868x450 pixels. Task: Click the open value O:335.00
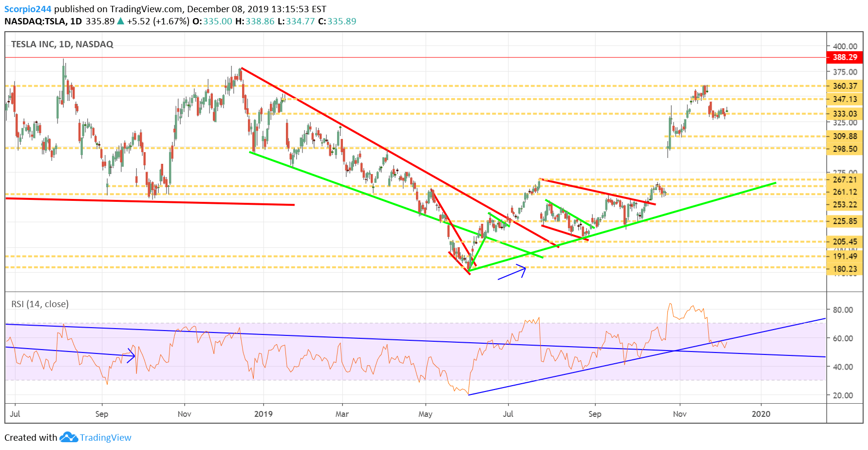212,21
